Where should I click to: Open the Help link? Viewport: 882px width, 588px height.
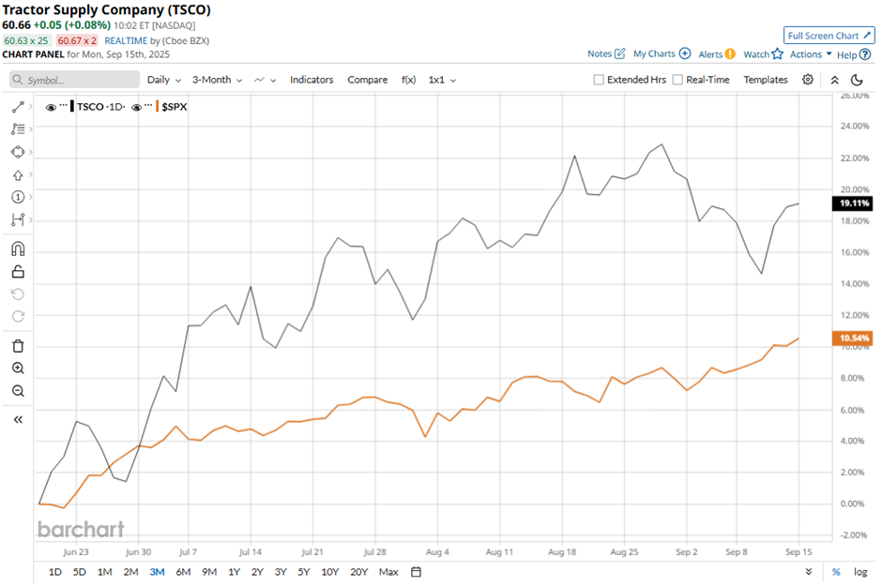(x=853, y=54)
